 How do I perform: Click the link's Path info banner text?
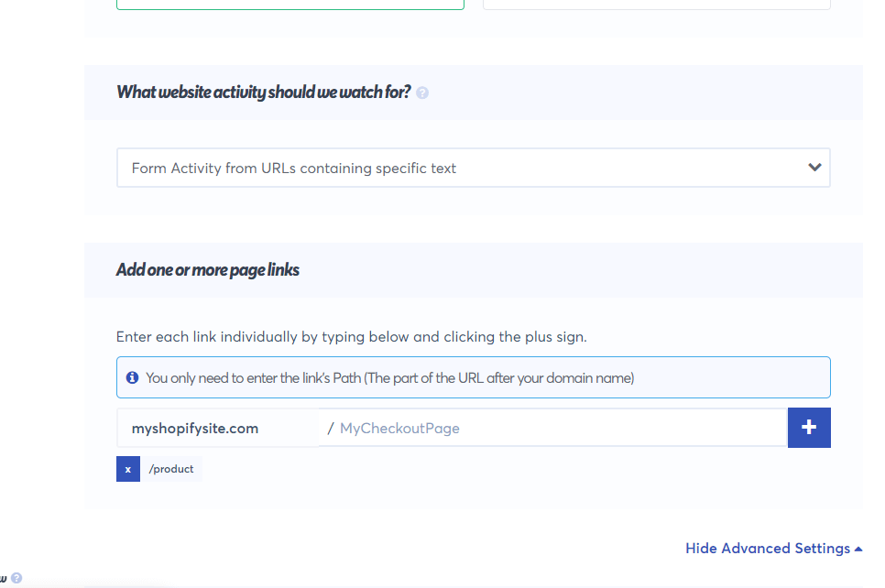point(390,378)
